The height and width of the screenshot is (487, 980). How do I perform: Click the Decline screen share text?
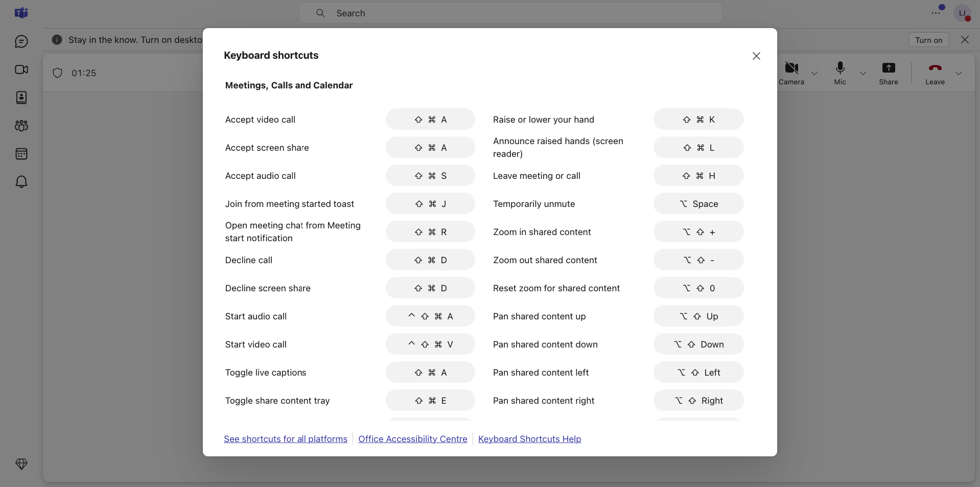tap(268, 288)
